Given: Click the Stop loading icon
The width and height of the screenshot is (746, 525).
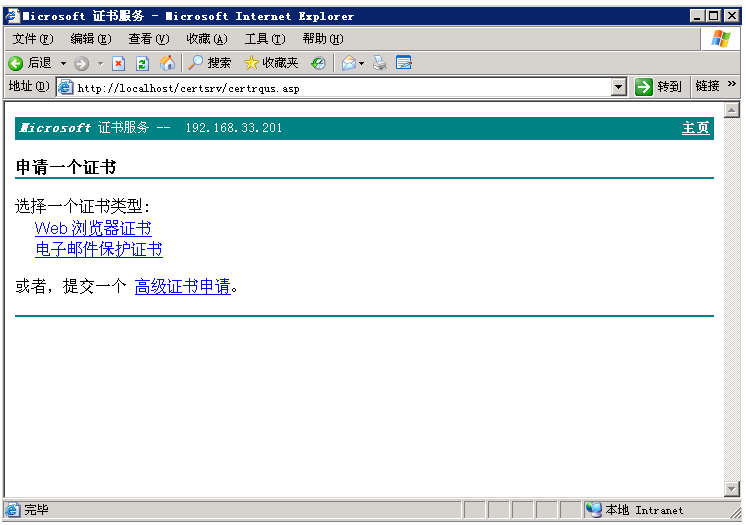Looking at the screenshot, I should point(118,63).
